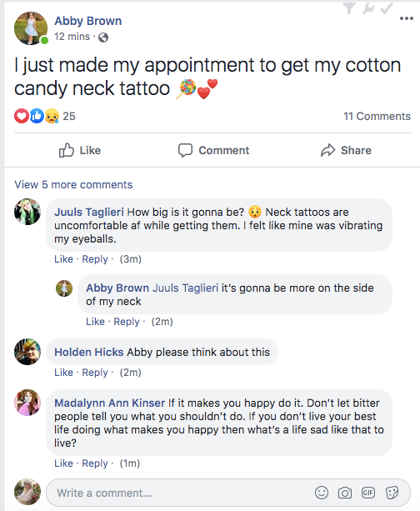Open the three-dot post options menu
The width and height of the screenshot is (420, 511).
(x=407, y=18)
